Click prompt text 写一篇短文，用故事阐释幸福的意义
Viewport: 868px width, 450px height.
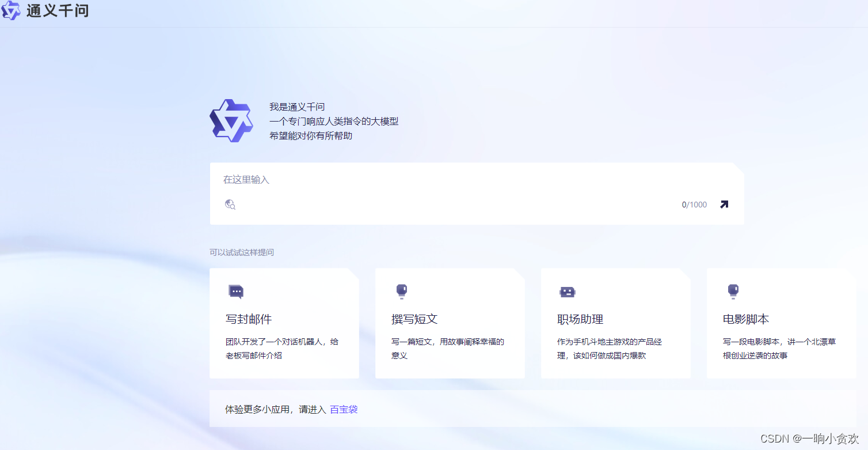click(x=448, y=349)
